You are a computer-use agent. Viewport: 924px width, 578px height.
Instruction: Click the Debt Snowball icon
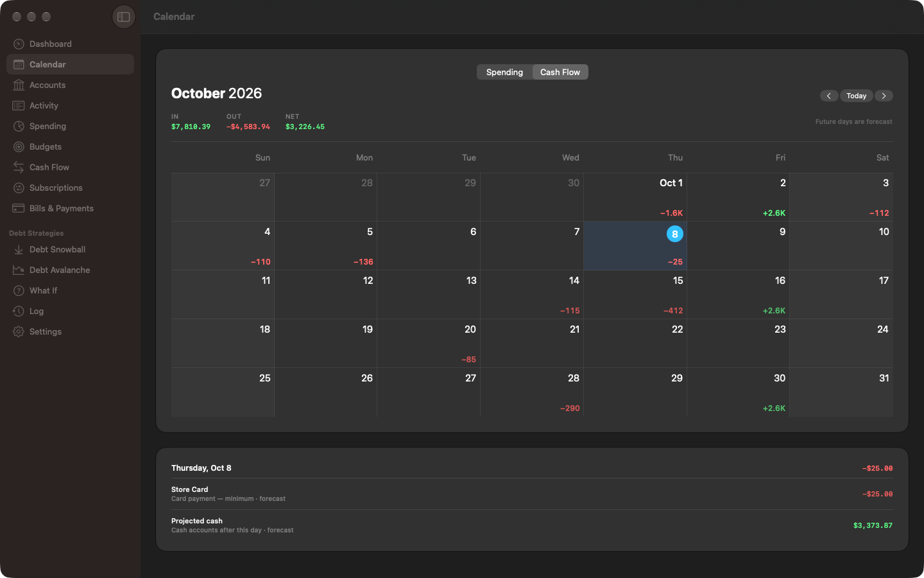[19, 249]
